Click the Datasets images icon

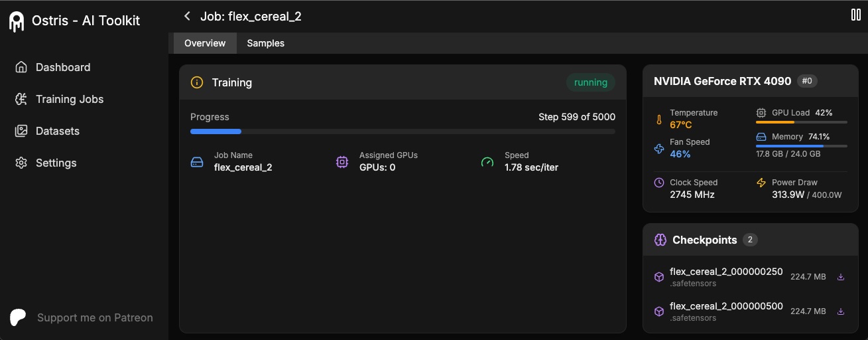21,131
